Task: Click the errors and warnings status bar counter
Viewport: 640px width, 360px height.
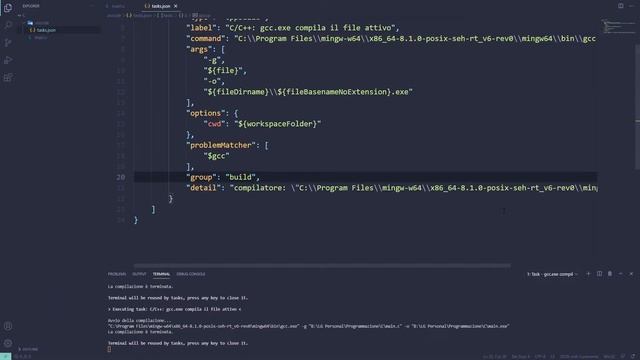Action: 24,357
